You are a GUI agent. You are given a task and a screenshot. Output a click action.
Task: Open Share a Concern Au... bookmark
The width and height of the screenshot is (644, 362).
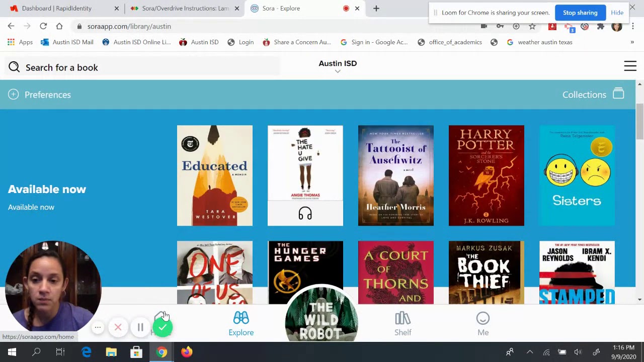297,42
